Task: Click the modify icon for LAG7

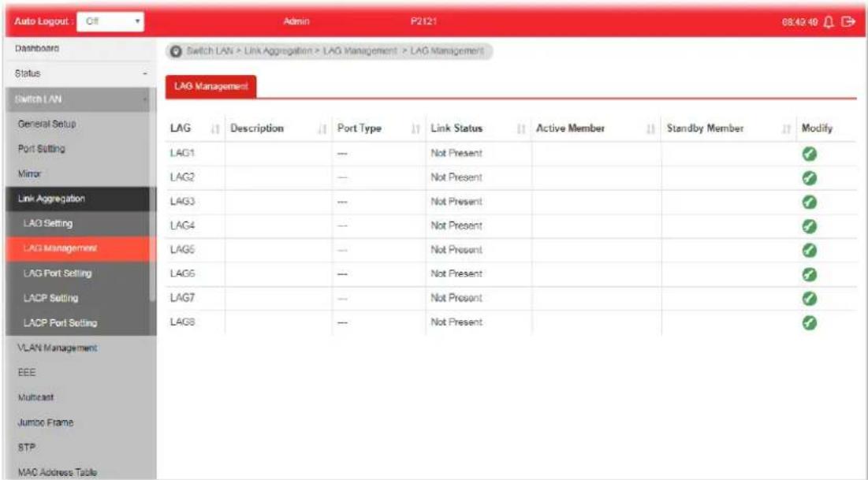Action: coord(810,299)
